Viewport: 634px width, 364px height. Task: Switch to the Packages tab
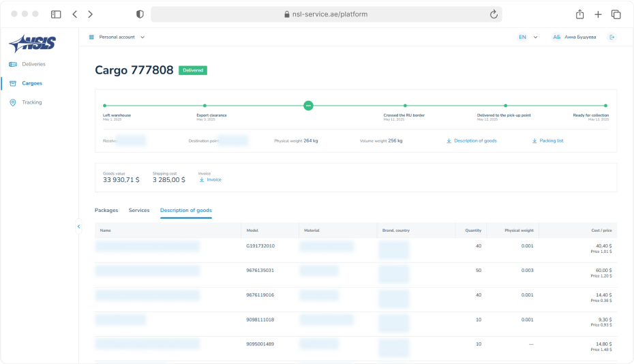pos(106,211)
